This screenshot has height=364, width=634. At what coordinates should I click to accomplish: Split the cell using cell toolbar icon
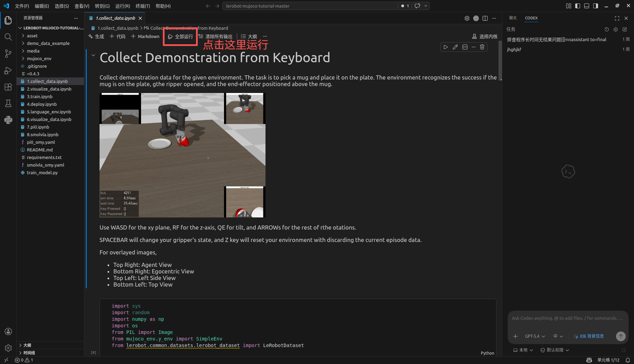pos(465,47)
